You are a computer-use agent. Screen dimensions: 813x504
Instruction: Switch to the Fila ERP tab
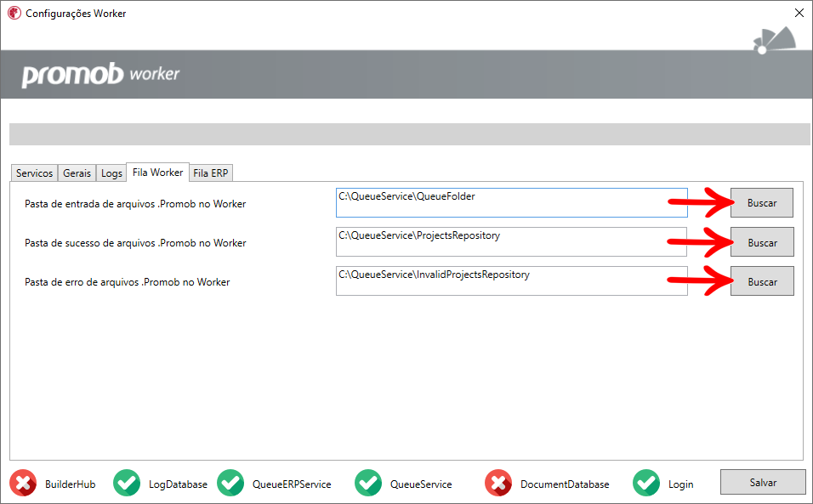click(211, 173)
